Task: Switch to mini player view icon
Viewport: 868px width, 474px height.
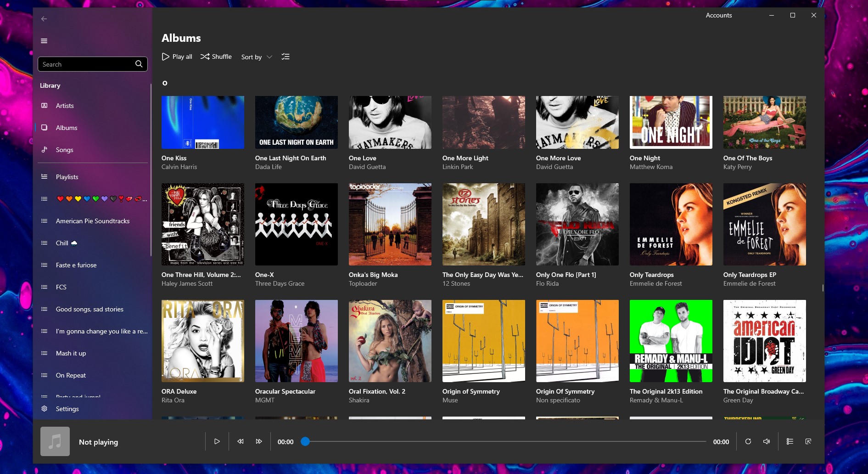Action: pos(808,441)
